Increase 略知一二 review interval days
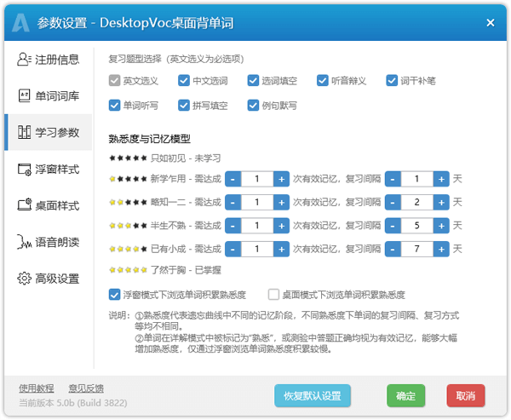The height and width of the screenshot is (420, 511). tap(441, 203)
